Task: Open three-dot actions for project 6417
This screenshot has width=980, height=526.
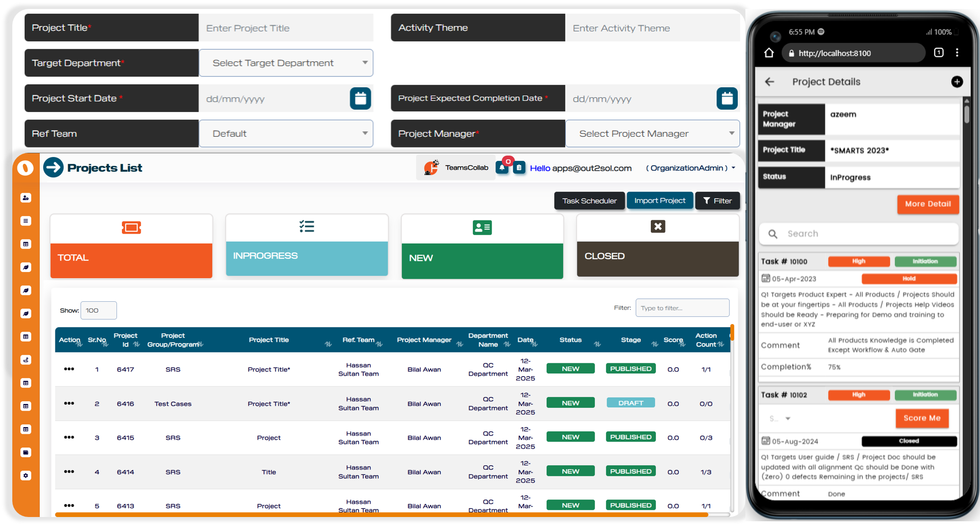Action: [x=69, y=369]
